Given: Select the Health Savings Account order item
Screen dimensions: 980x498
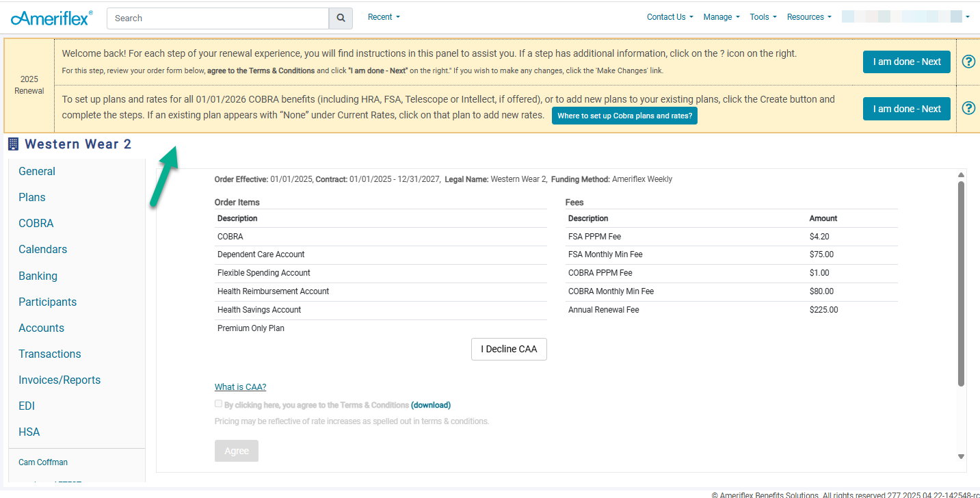Looking at the screenshot, I should (x=381, y=310).
